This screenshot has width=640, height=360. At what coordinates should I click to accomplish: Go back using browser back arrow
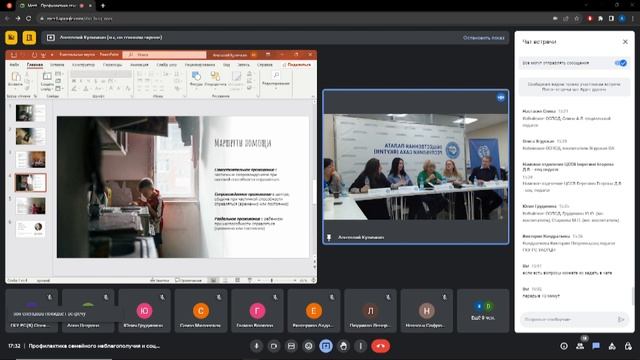coord(7,18)
